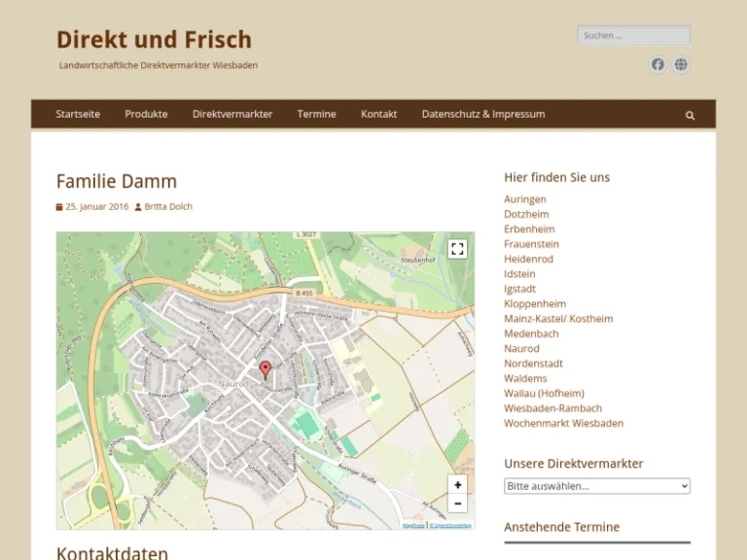Open the Wochenmarkt Wiesbaden link
This screenshot has width=747, height=560.
pos(563,423)
